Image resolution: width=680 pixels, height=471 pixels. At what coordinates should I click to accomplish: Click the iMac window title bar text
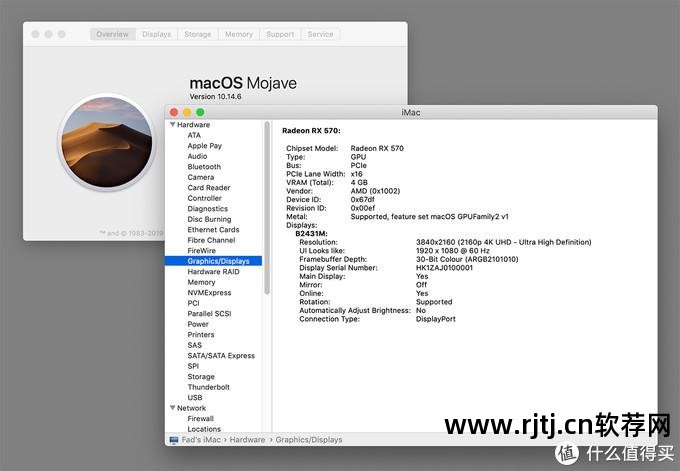coord(411,112)
